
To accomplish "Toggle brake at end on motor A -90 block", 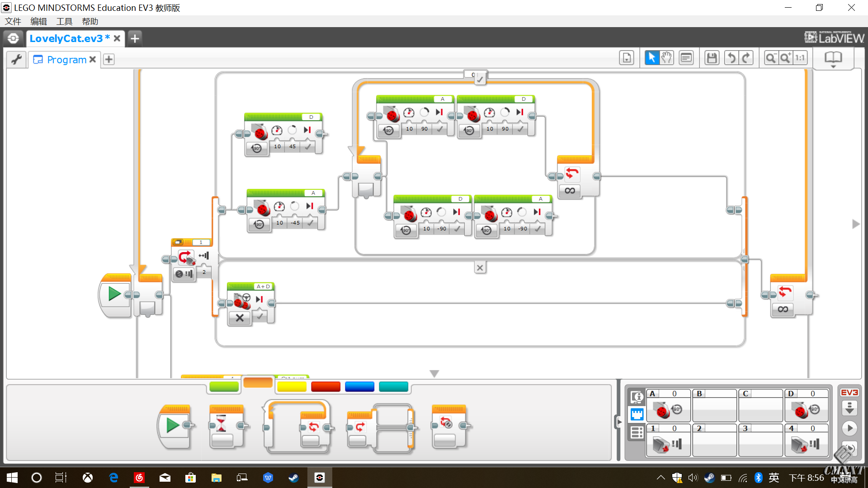I will [538, 229].
